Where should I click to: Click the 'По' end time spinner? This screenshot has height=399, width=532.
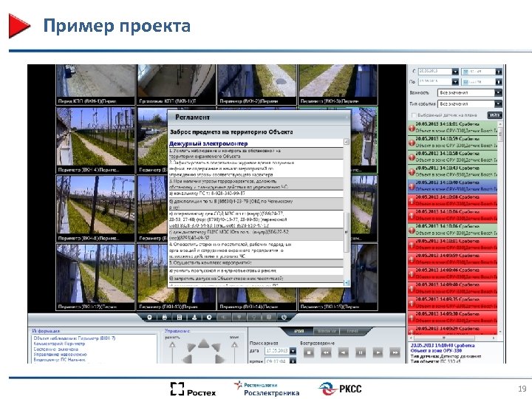(x=499, y=82)
